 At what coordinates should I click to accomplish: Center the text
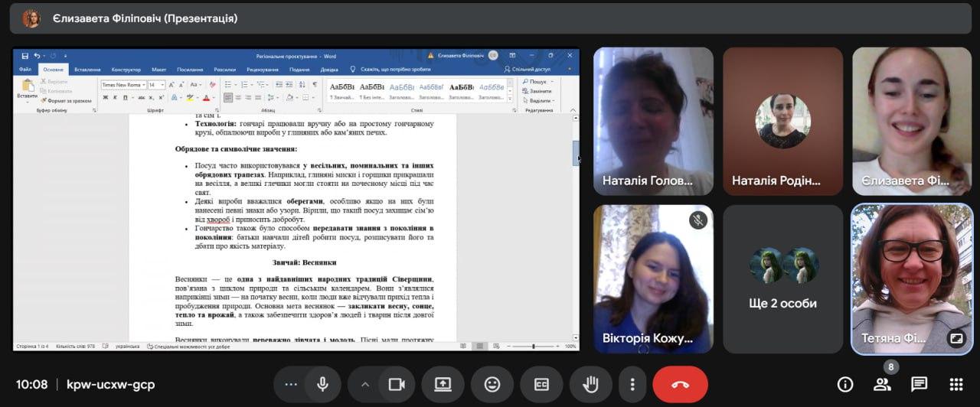coord(239,98)
